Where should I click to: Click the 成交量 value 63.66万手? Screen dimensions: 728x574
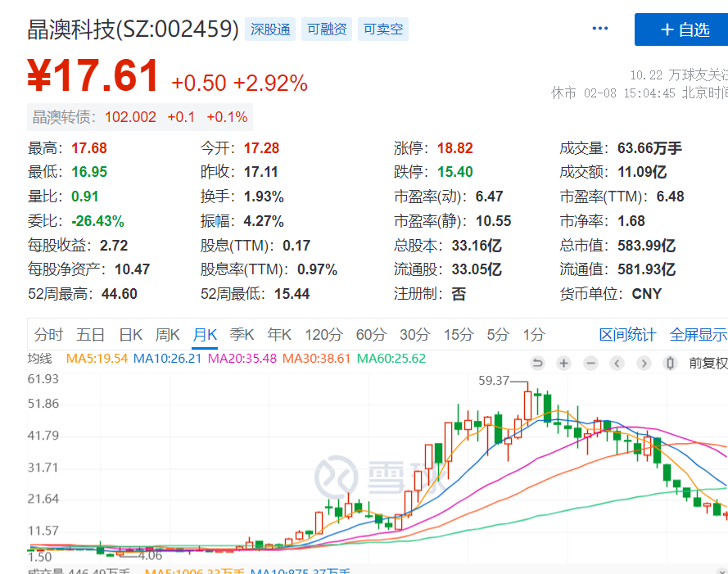coord(649,148)
